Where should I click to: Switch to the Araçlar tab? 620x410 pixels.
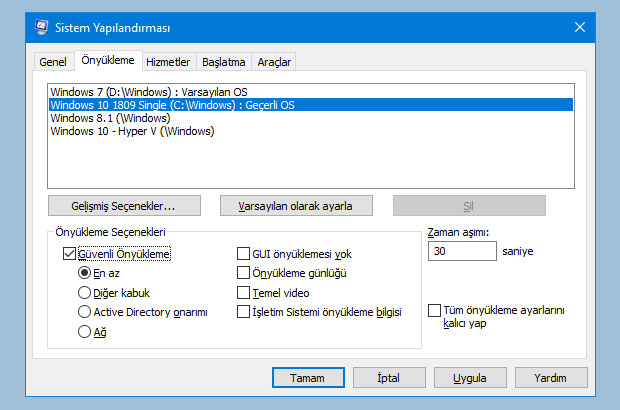(x=274, y=62)
